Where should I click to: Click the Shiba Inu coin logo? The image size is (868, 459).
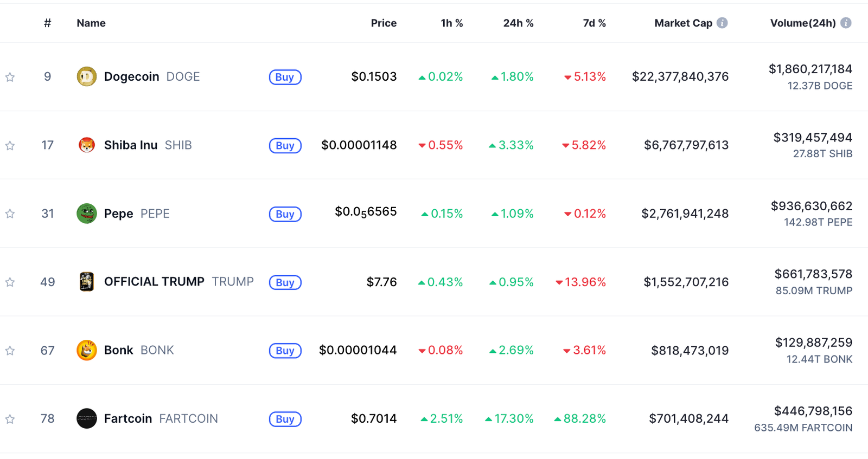coord(87,145)
